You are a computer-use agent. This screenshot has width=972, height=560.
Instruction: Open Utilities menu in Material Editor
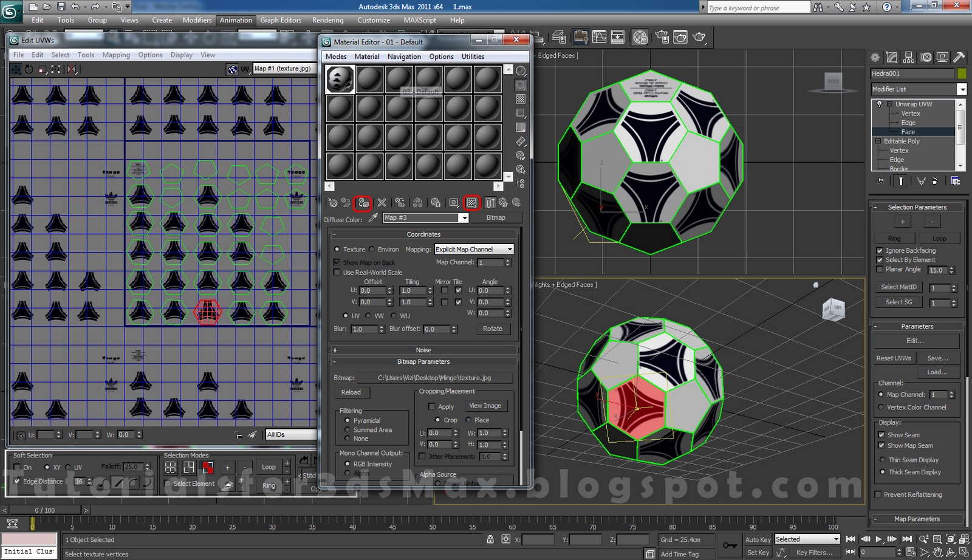(x=473, y=56)
